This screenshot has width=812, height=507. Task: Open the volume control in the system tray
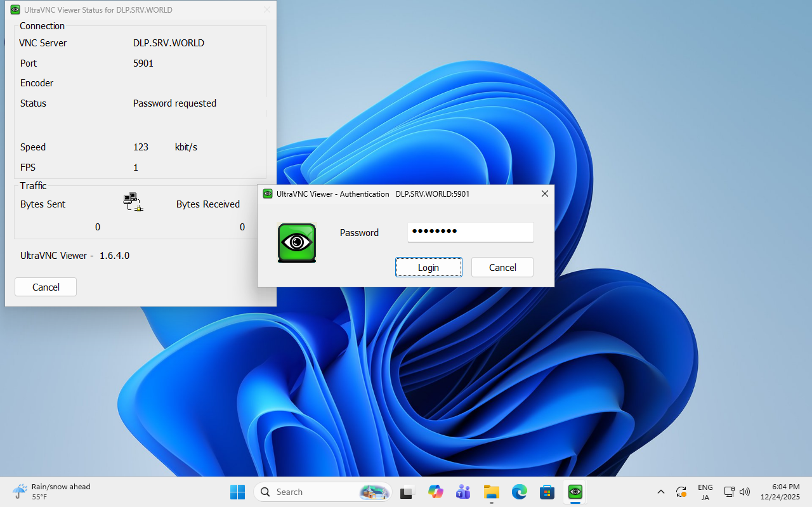point(745,492)
